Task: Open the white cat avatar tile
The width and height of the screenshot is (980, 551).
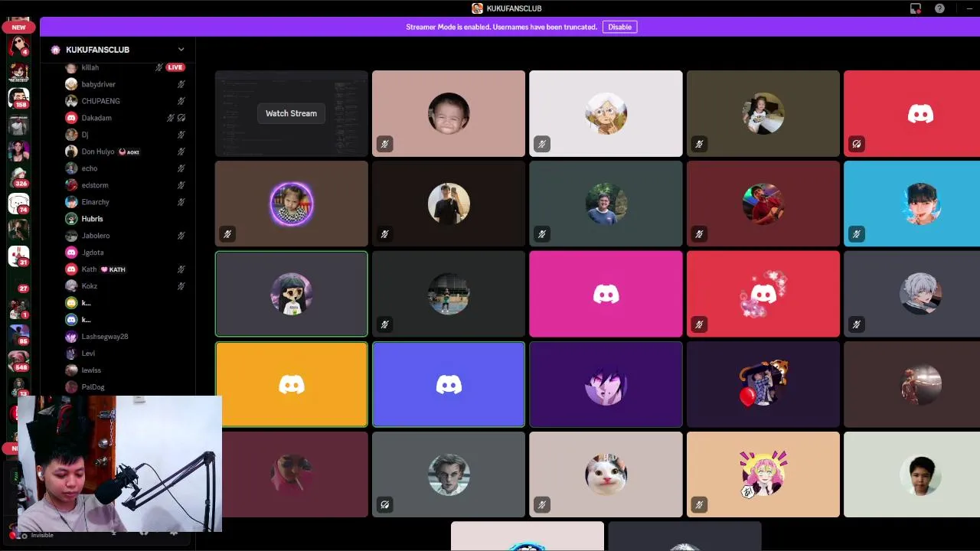Action: pos(606,474)
